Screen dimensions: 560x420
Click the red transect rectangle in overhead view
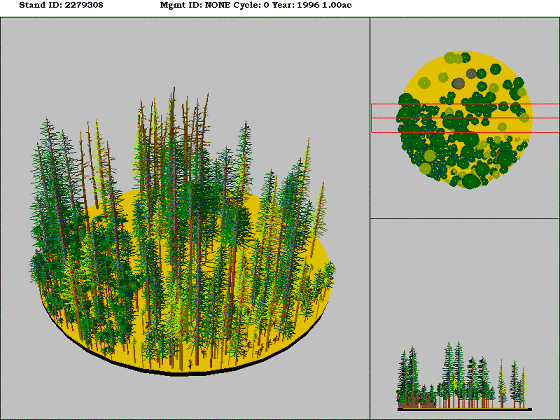tap(465, 118)
